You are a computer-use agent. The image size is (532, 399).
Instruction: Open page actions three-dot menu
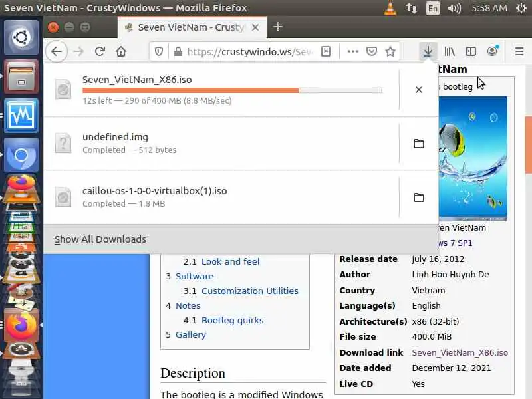click(353, 52)
